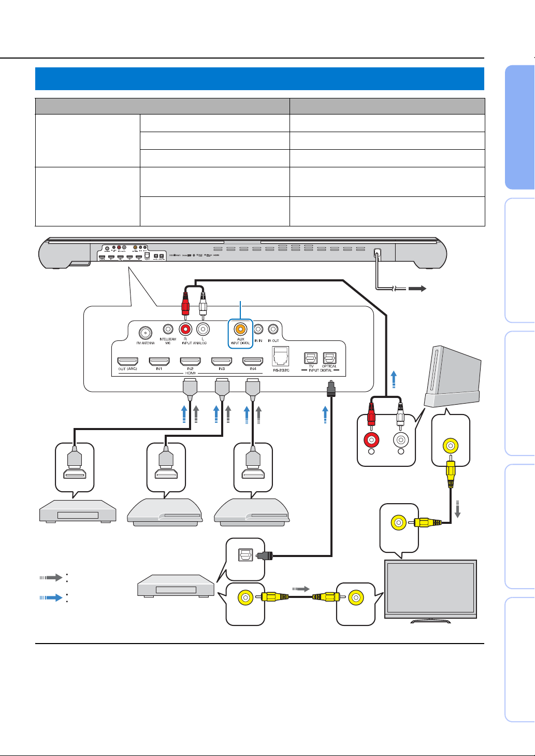The width and height of the screenshot is (535, 756).
Task: Click the gray signal-flow arrow in the legend
Action: point(51,578)
